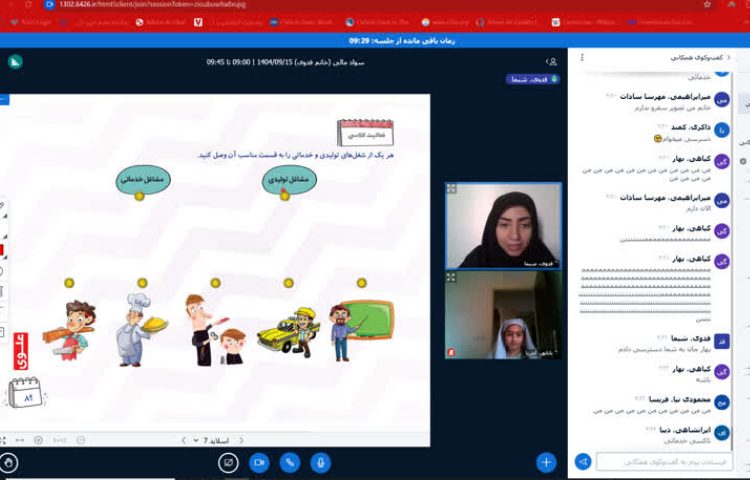Image resolution: width=750 pixels, height=480 pixels.
Task: Go to the next slide arrow
Action: click(x=183, y=440)
